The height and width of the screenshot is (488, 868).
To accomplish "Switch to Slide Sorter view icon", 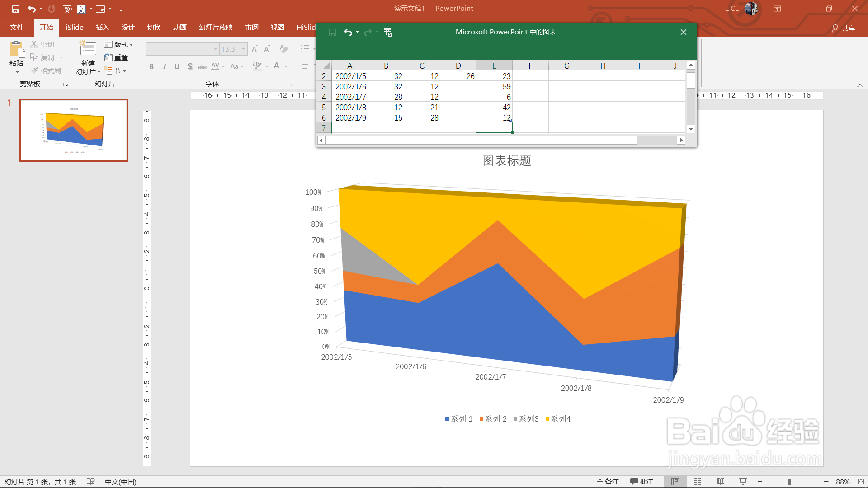I will (x=698, y=482).
